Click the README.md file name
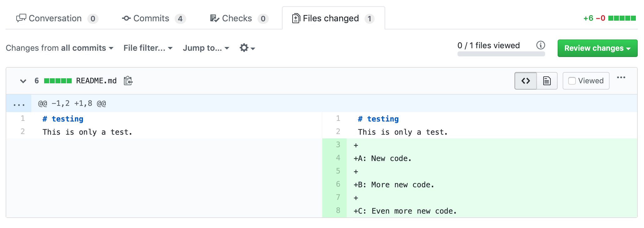 point(96,81)
